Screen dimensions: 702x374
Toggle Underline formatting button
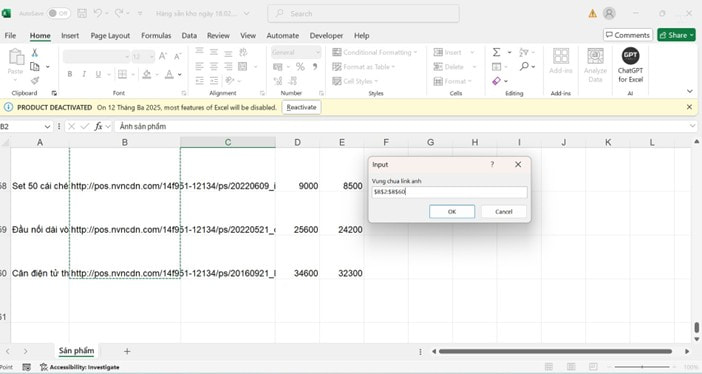98,74
